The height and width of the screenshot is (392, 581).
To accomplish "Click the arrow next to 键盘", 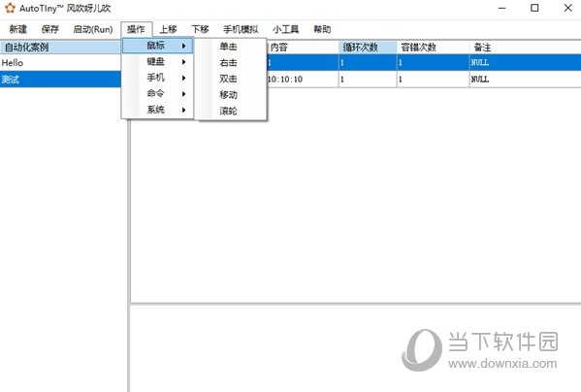I will [x=183, y=62].
